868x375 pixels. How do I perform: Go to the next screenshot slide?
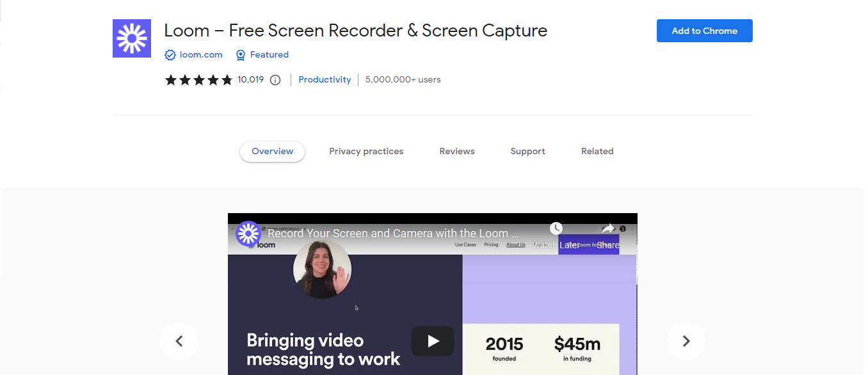pyautogui.click(x=686, y=341)
